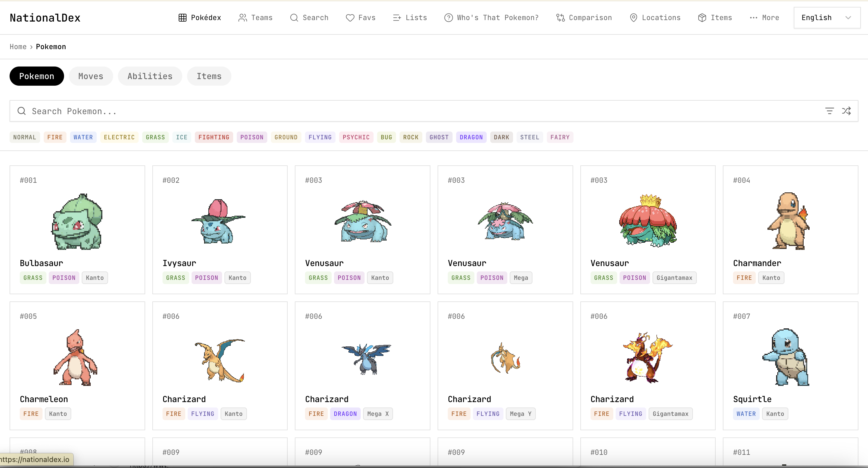Expand the language selector chevron
This screenshot has height=468, width=868.
pos(849,18)
